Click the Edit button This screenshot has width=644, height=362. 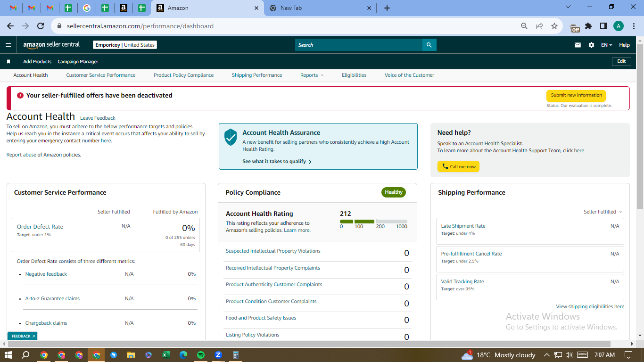tap(621, 61)
